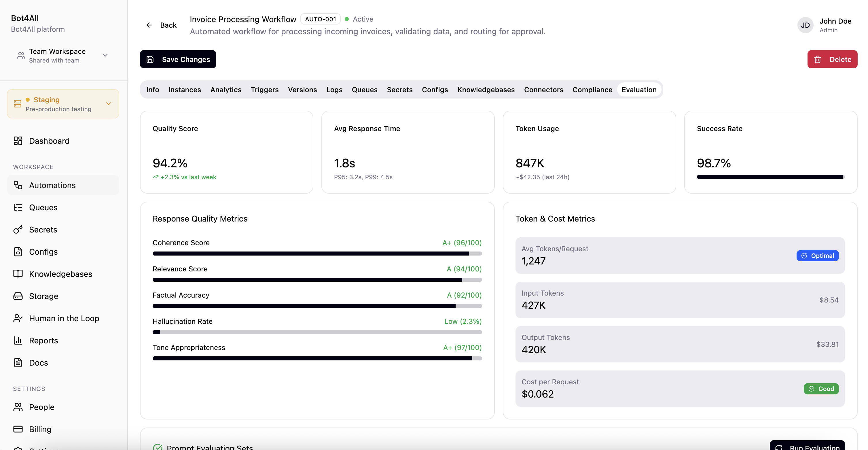868x450 pixels.
Task: Expand the Team Workspace selector
Action: tap(63, 55)
